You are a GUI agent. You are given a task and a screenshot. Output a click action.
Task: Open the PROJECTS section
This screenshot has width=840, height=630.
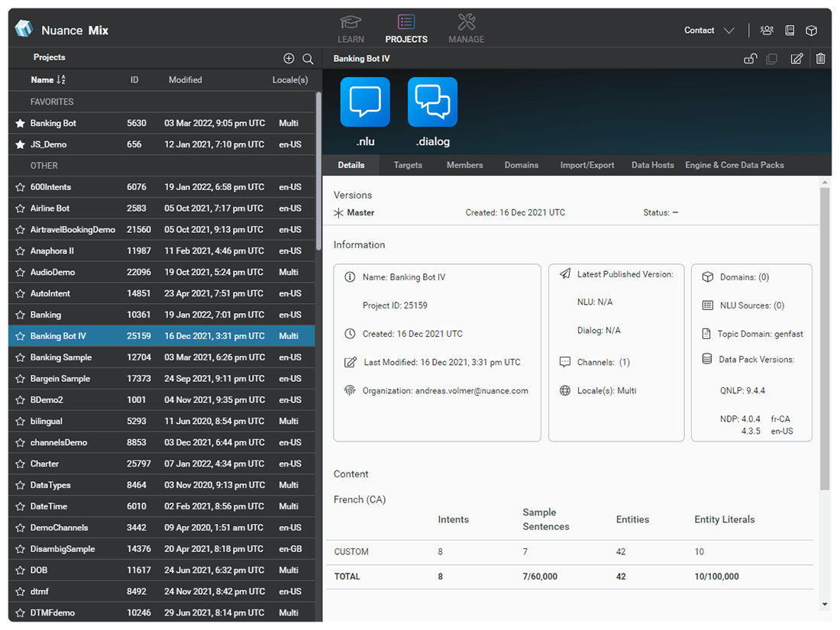click(x=406, y=30)
